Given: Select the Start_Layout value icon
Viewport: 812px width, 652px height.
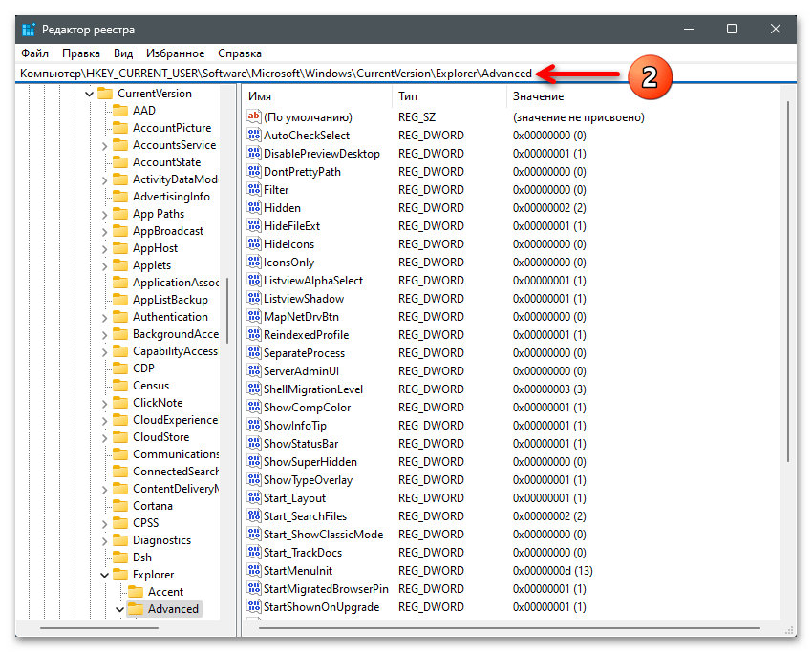Looking at the screenshot, I should coord(254,497).
